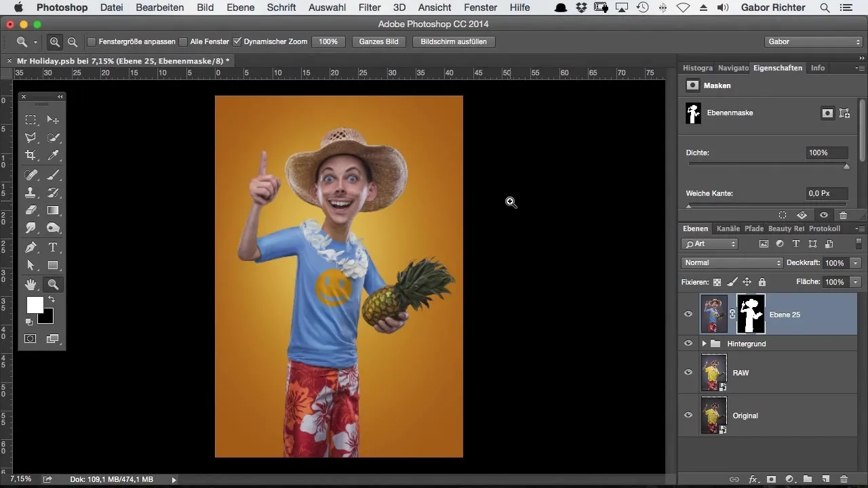Open Layers panel flyout menu
The width and height of the screenshot is (868, 488).
tap(860, 229)
